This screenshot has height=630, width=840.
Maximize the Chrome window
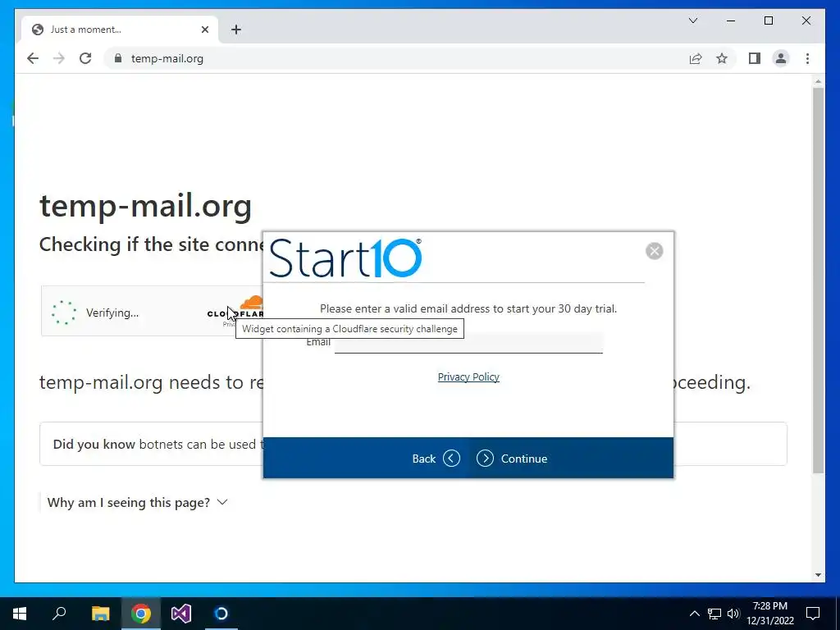(x=768, y=21)
